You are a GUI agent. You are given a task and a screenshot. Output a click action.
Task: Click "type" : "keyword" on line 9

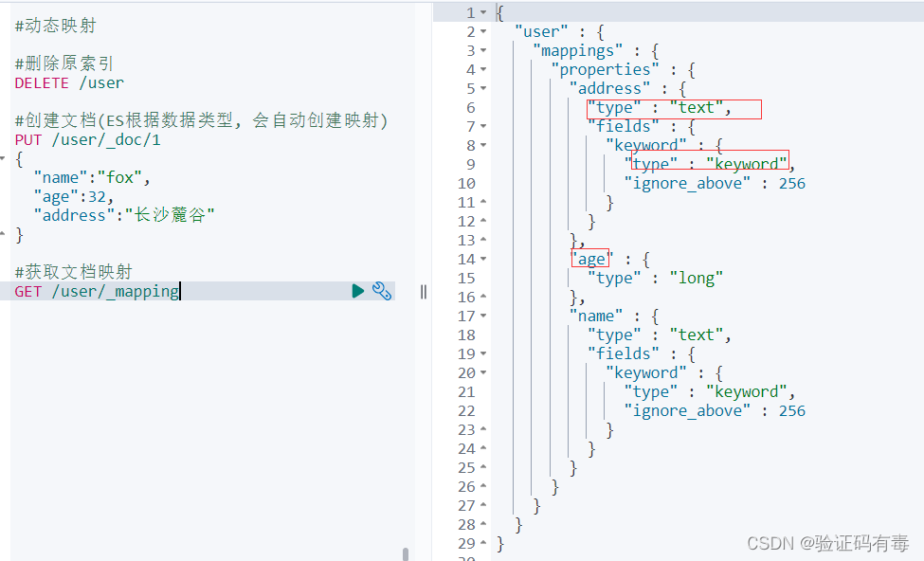710,164
